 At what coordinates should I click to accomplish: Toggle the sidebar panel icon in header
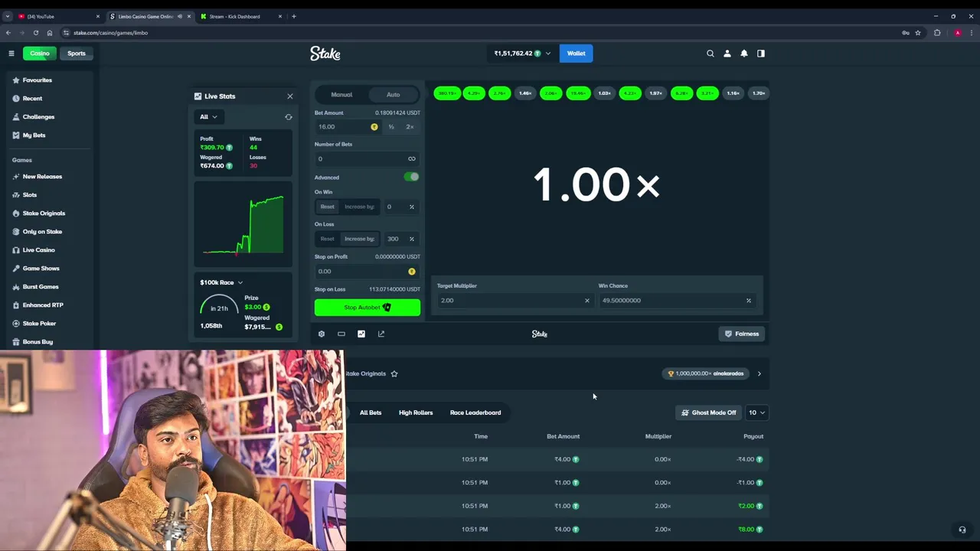point(761,54)
